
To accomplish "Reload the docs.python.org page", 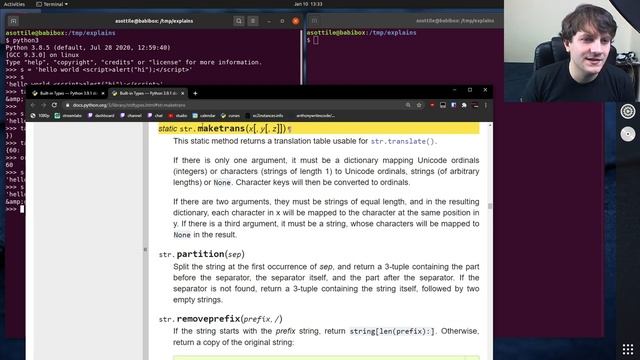I will click(54, 105).
